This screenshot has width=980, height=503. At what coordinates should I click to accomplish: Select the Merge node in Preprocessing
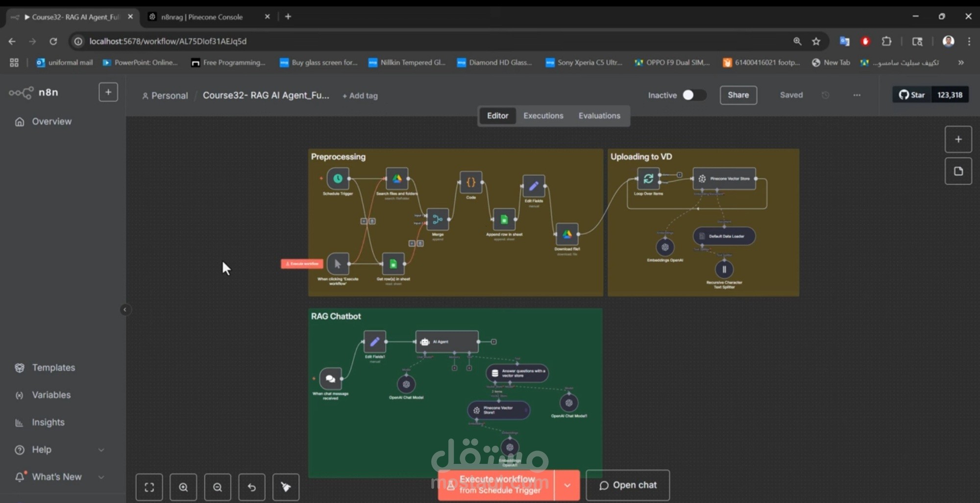pos(438,219)
